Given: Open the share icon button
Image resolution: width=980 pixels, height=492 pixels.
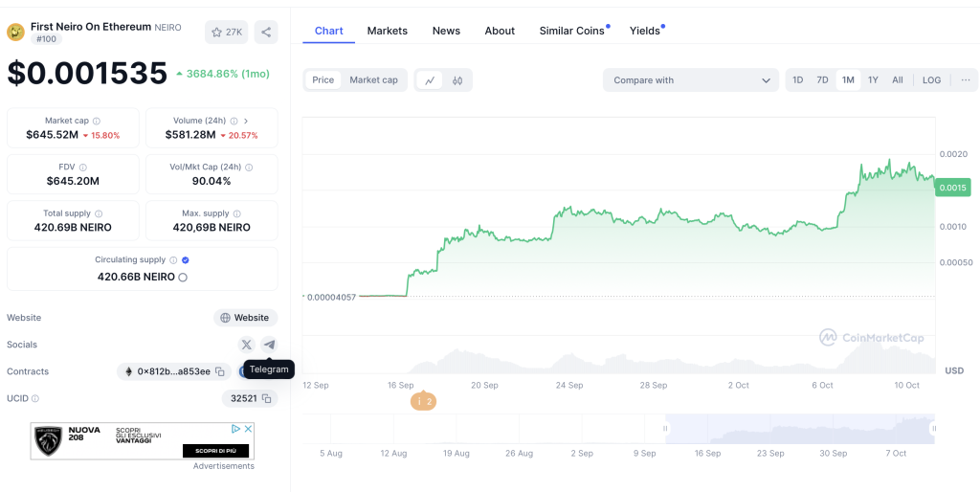Looking at the screenshot, I should (x=266, y=32).
